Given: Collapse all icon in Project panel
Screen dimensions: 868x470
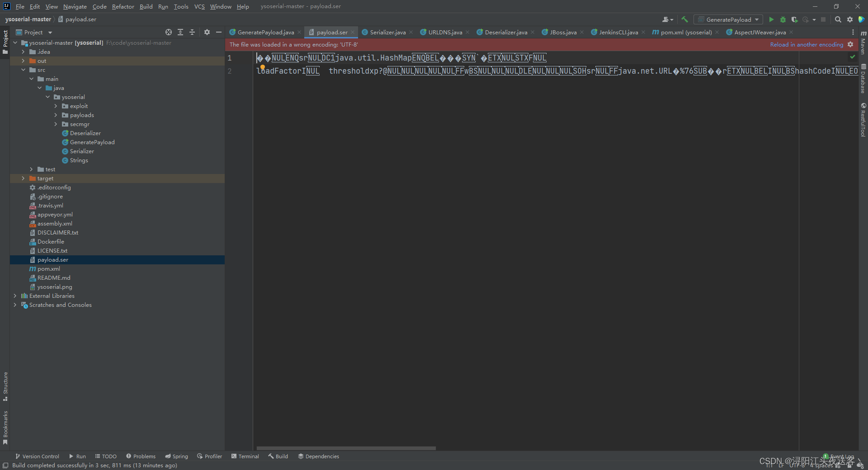Looking at the screenshot, I should click(x=192, y=32).
